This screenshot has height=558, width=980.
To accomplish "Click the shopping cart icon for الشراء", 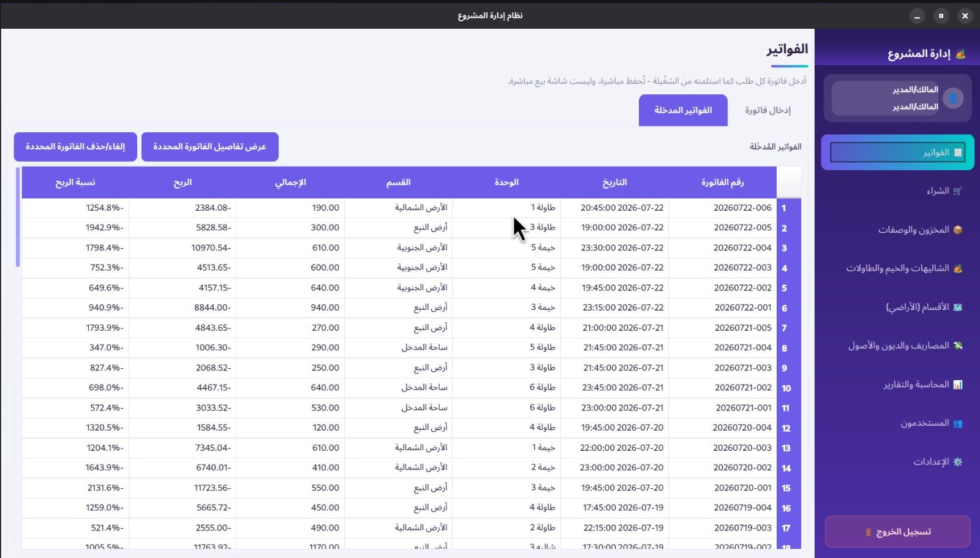I will click(958, 191).
